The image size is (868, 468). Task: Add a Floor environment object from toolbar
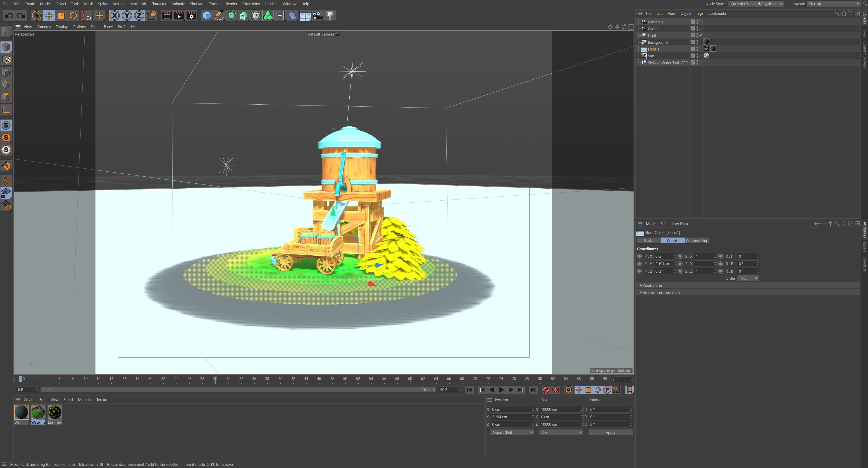click(x=305, y=16)
